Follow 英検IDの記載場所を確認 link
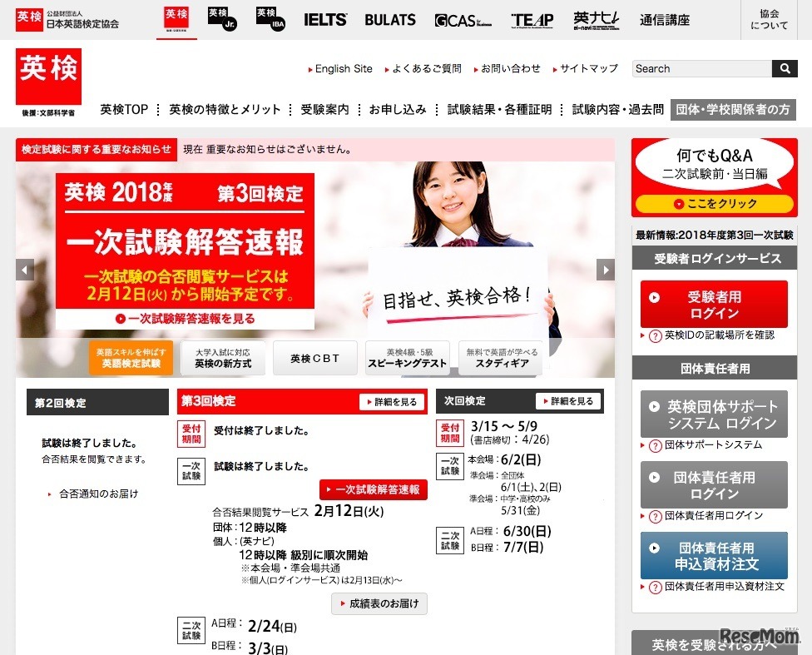Screen dimensions: 812x655 click(x=720, y=335)
